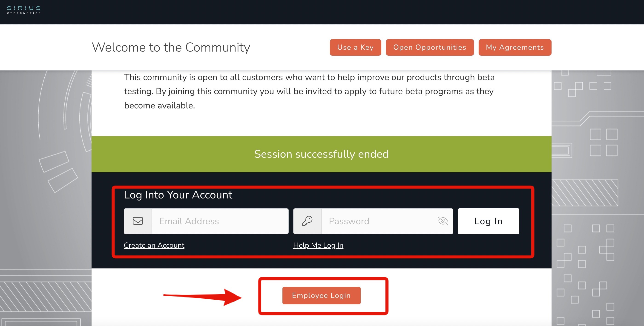View My Agreements

coord(515,47)
